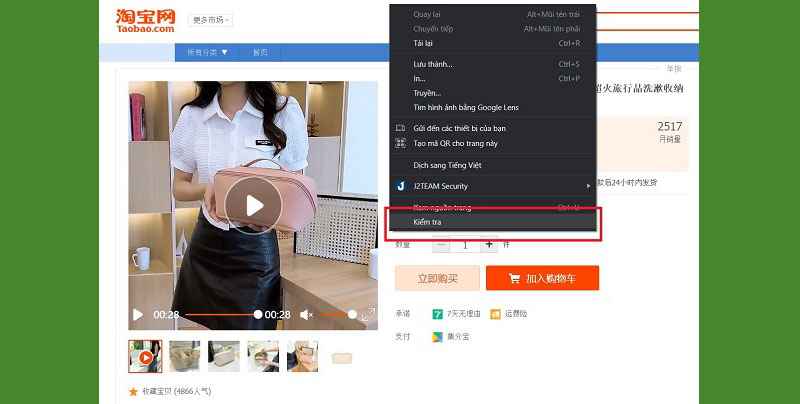
Task: Decrease quantity with minus button
Action: pyautogui.click(x=441, y=245)
